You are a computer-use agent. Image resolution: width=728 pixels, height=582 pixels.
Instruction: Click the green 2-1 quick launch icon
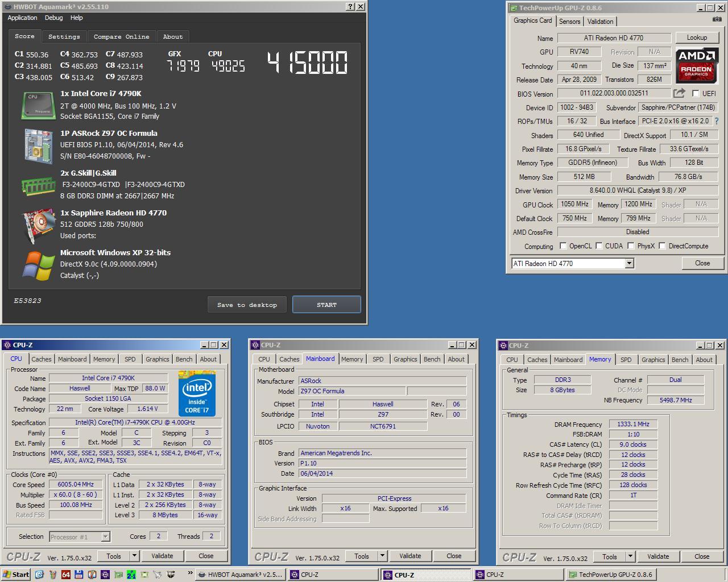click(131, 575)
